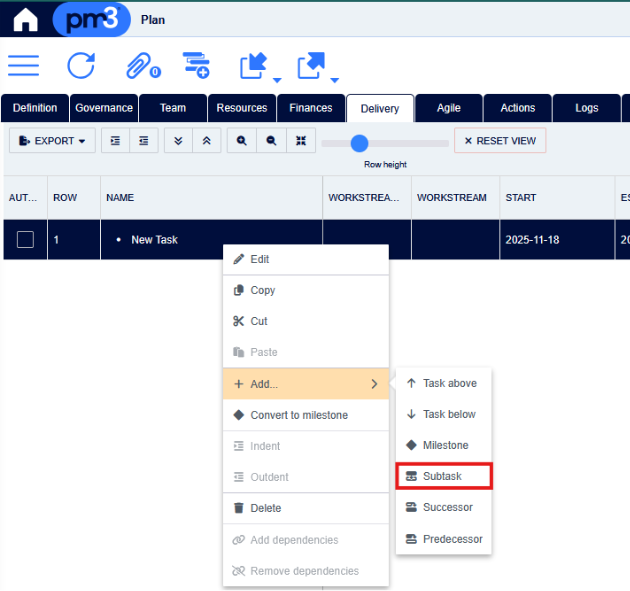Image resolution: width=630 pixels, height=591 pixels.
Task: Click the zoom out magnifier
Action: point(271,141)
